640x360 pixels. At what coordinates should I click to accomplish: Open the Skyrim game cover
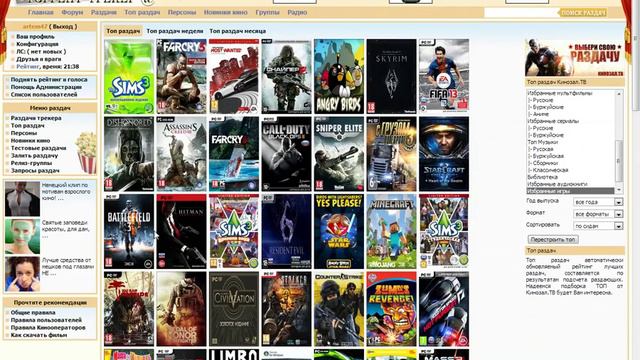pos(391,76)
